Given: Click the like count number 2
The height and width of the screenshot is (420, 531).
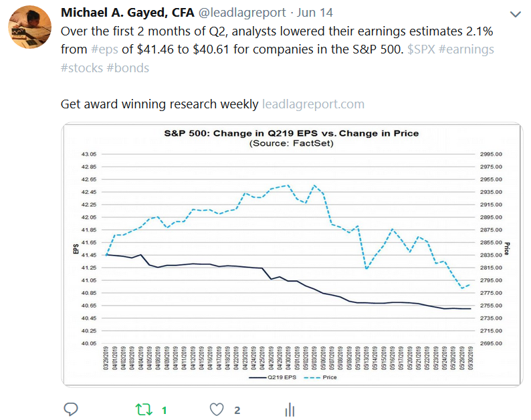Looking at the screenshot, I should point(237,409).
